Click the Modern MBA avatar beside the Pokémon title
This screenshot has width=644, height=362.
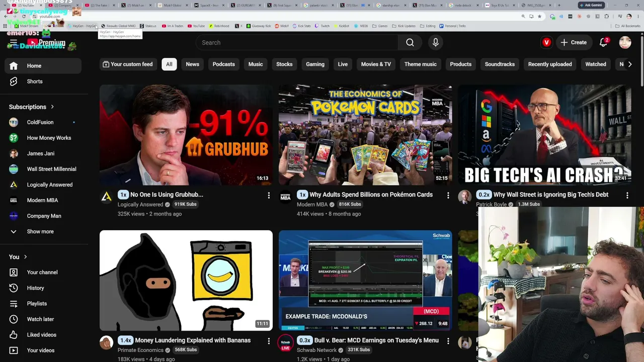coord(285,197)
